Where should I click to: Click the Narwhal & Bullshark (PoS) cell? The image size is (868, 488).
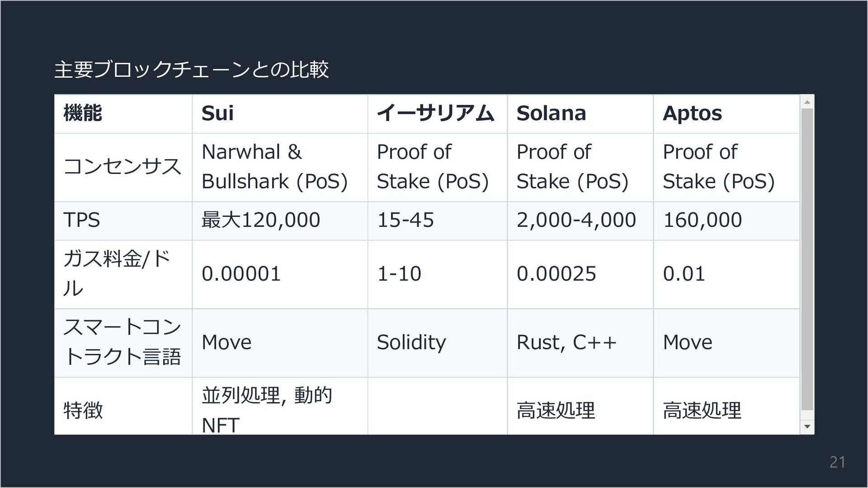274,167
